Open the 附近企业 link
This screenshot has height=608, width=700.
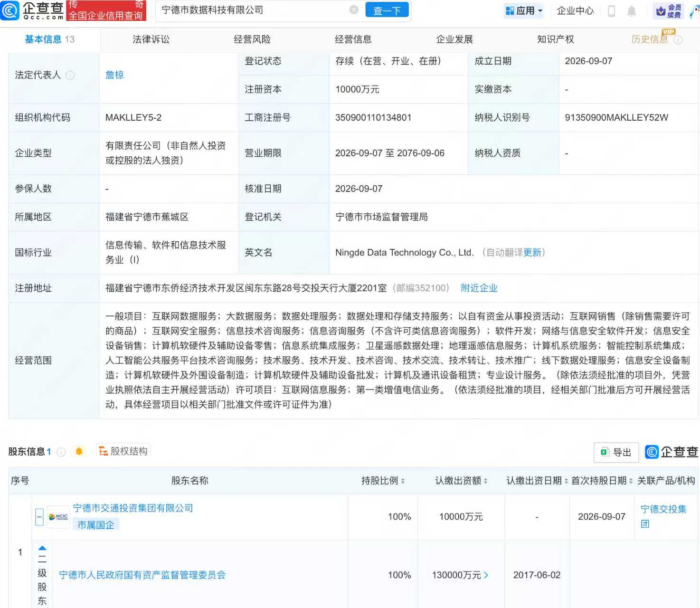(479, 288)
